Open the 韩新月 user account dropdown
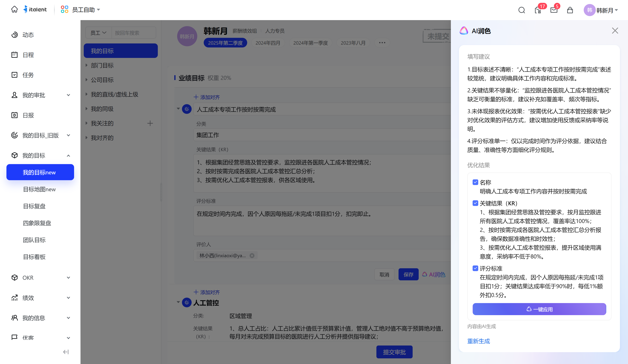The height and width of the screenshot is (364, 628). [x=601, y=10]
